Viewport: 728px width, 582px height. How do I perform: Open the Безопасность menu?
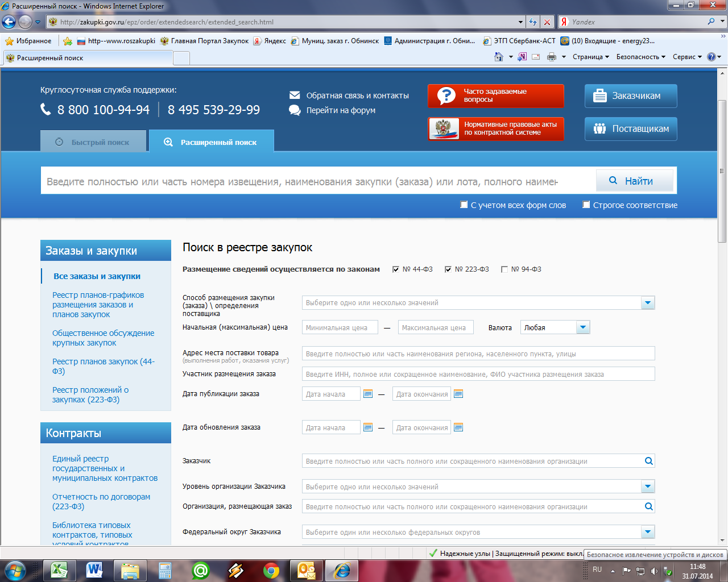tap(640, 57)
